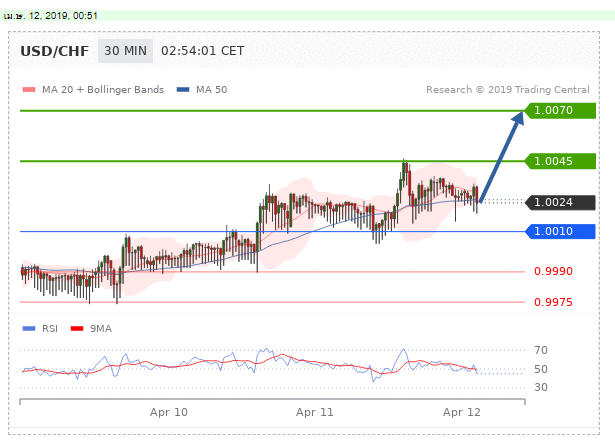Screen dimensions: 615x445
Task: Click the RSI 70 axis value
Action: click(541, 350)
